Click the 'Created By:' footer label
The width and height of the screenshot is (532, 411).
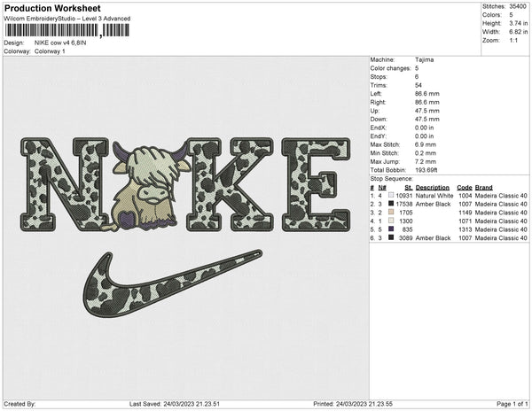click(x=20, y=404)
